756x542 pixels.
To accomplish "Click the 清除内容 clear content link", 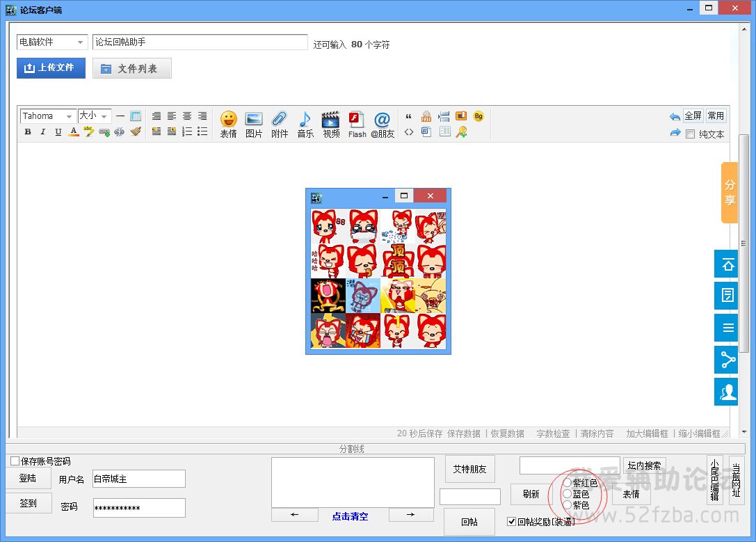I will point(597,433).
